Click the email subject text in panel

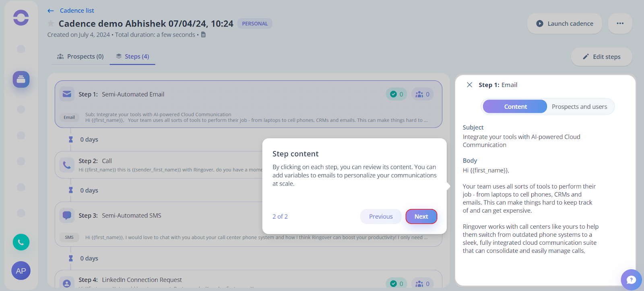click(x=521, y=141)
